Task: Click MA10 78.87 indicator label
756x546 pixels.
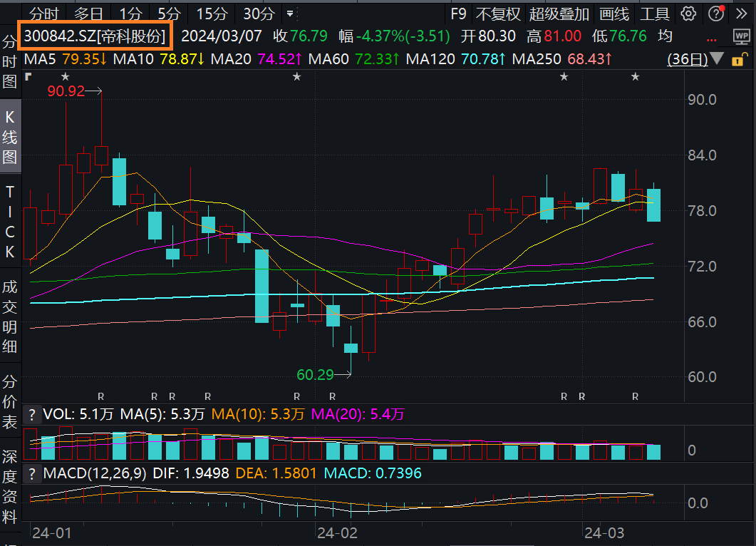Action: [x=159, y=59]
